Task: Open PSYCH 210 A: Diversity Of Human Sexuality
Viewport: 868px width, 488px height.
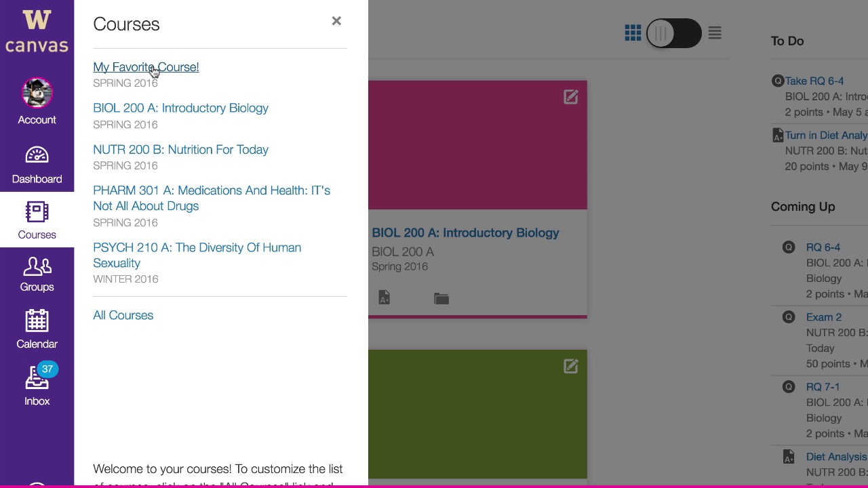Action: [x=197, y=255]
